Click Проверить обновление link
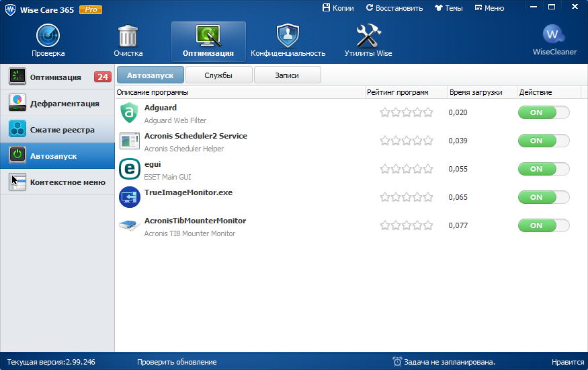588x370 pixels. (x=177, y=362)
